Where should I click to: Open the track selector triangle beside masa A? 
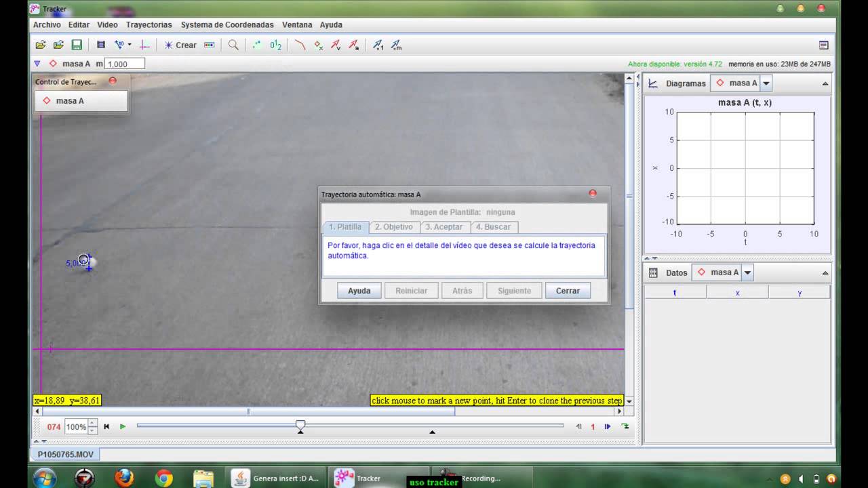click(x=37, y=64)
